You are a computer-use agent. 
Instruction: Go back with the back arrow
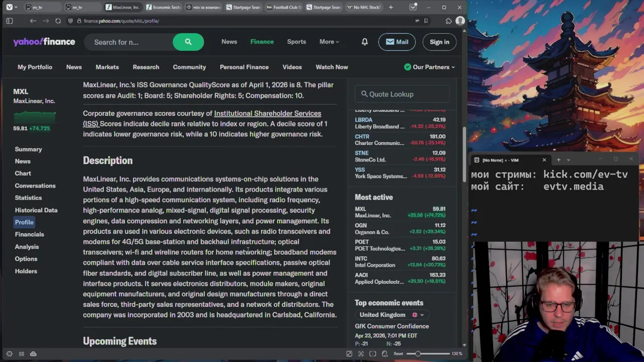pyautogui.click(x=33, y=21)
